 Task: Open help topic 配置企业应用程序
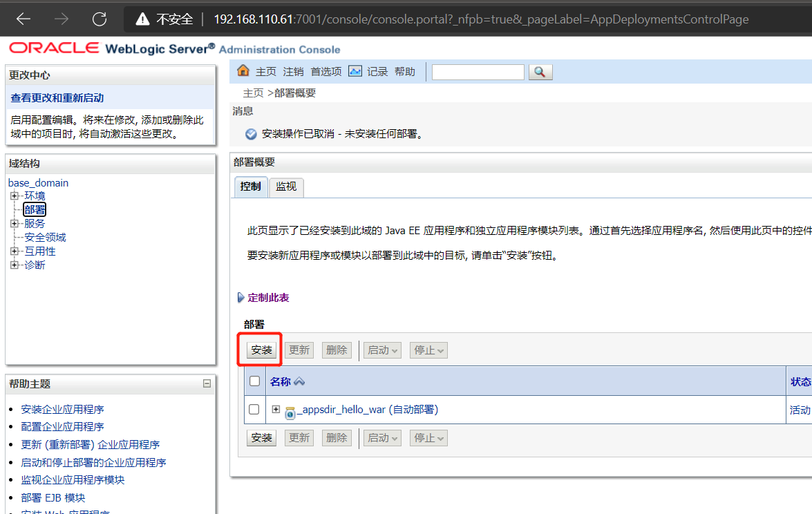[x=62, y=426]
